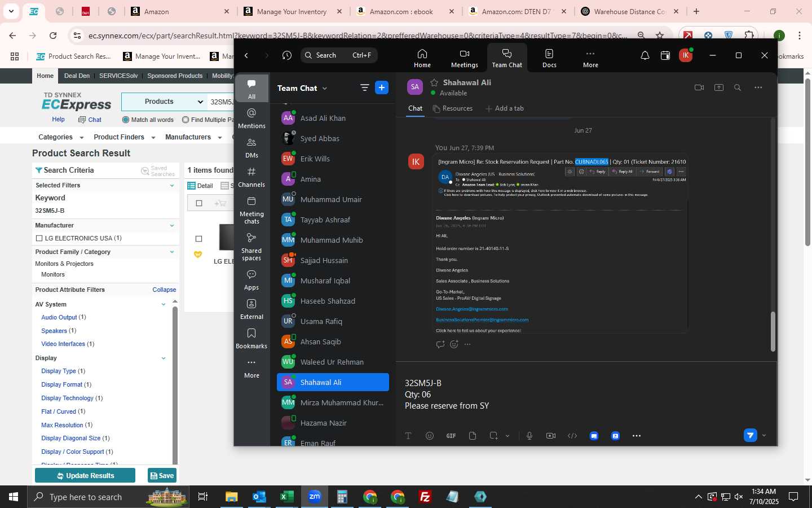Click chat conversation scrollbar thumb
Image resolution: width=812 pixels, height=508 pixels.
point(773,331)
